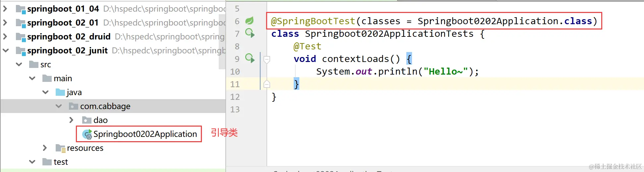Click the Springboot0202Application class icon

[87, 134]
